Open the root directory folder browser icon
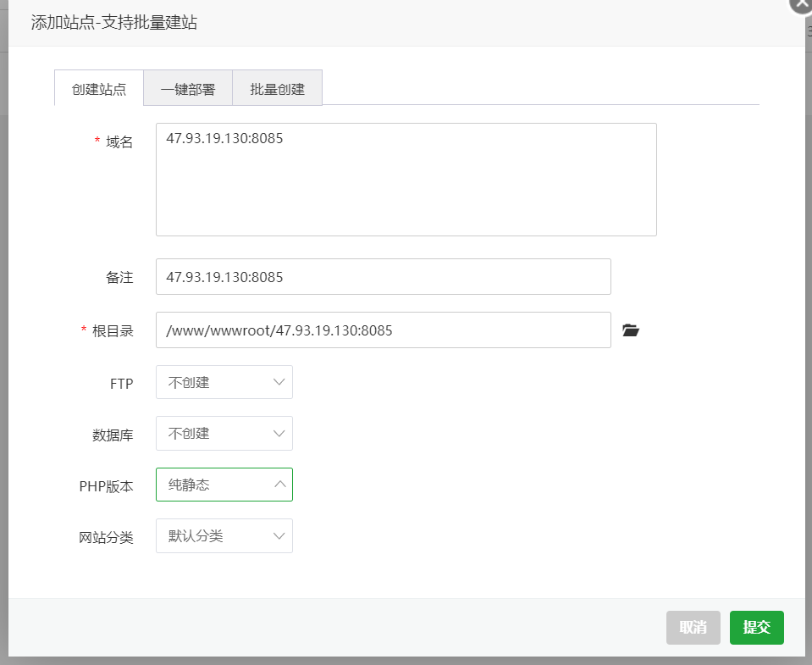 pos(630,330)
